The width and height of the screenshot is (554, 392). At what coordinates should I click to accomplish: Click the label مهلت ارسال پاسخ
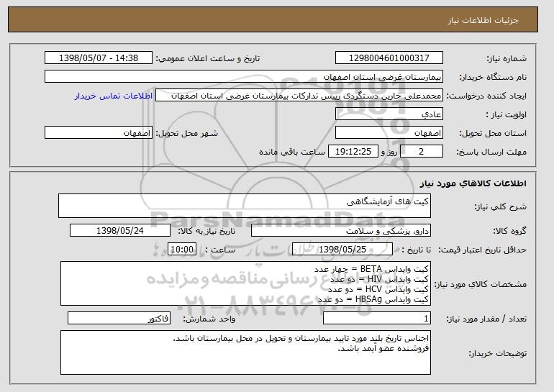pyautogui.click(x=491, y=152)
